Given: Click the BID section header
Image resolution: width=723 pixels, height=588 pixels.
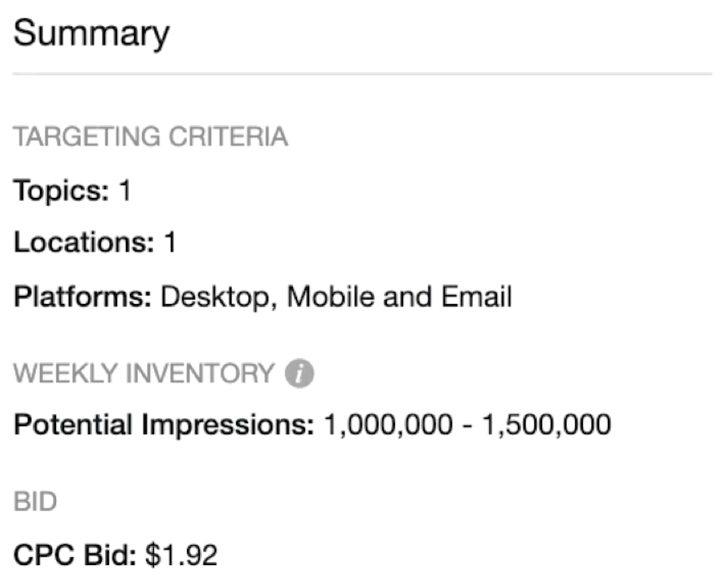Looking at the screenshot, I should coord(35,502).
